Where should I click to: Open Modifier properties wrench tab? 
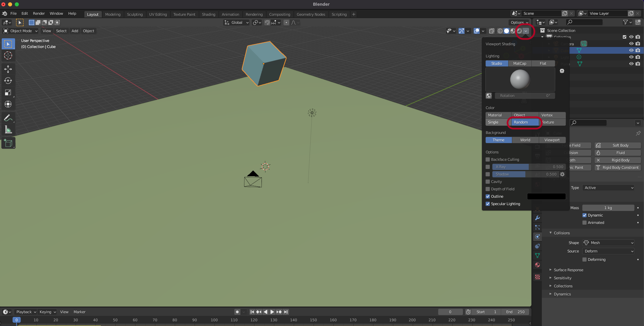tap(537, 218)
